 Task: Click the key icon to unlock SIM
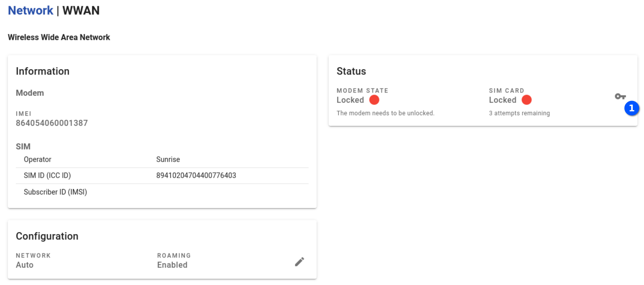click(620, 97)
